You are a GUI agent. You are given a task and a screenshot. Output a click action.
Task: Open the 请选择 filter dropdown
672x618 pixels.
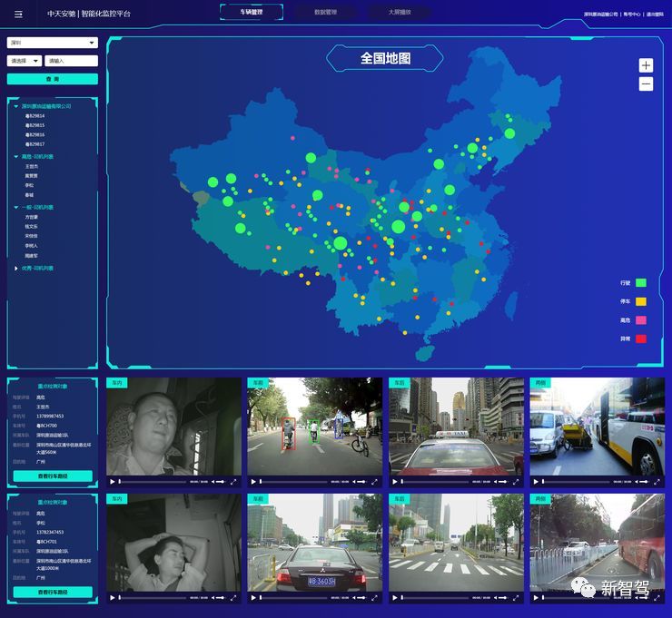click(x=25, y=61)
